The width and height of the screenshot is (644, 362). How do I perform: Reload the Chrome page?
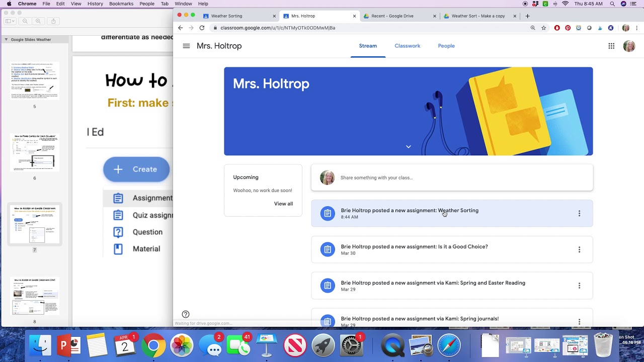click(202, 28)
